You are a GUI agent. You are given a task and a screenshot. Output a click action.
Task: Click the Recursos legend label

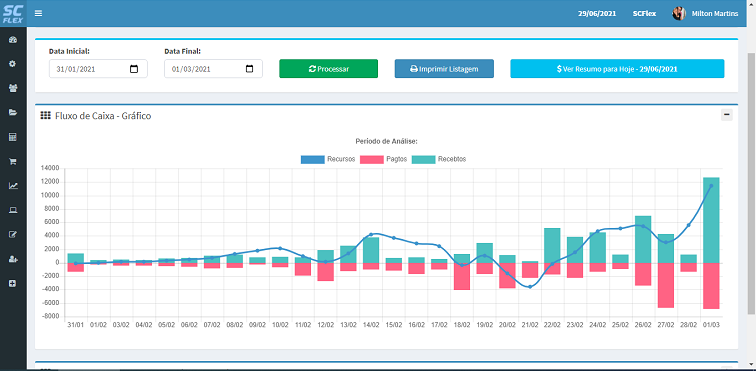(341, 159)
